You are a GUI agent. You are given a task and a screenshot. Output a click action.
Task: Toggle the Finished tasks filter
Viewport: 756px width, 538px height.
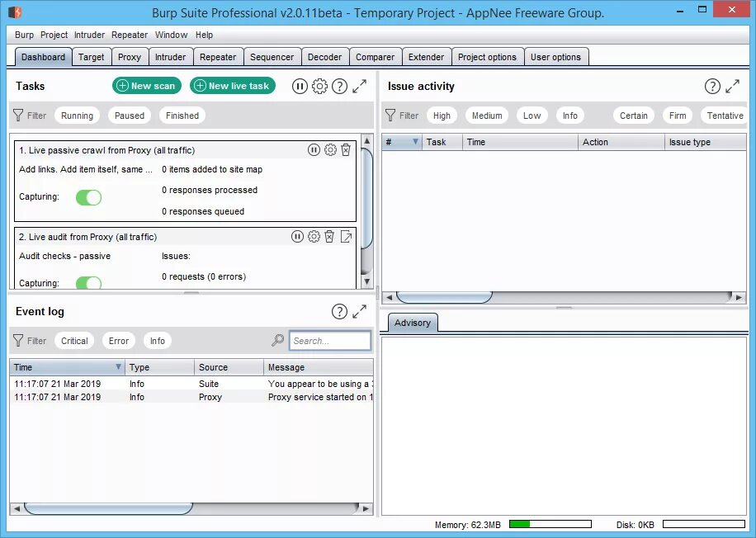(x=182, y=116)
